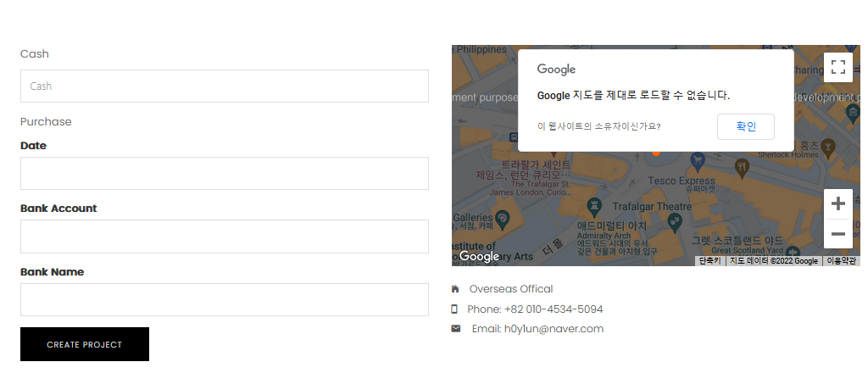
Task: Click the Purchase label
Action: coord(46,122)
